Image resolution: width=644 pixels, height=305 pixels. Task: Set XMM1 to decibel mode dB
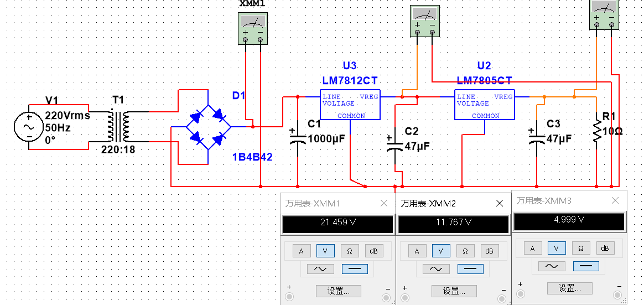pyautogui.click(x=374, y=251)
